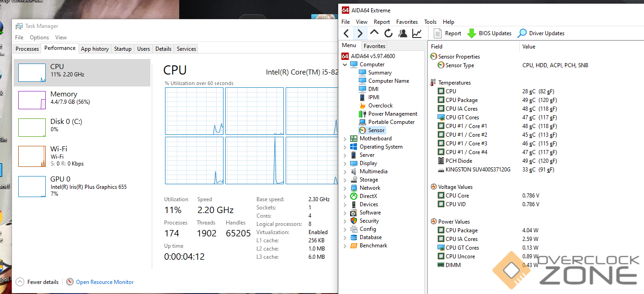Open AIDA64 Report menu

pos(382,21)
